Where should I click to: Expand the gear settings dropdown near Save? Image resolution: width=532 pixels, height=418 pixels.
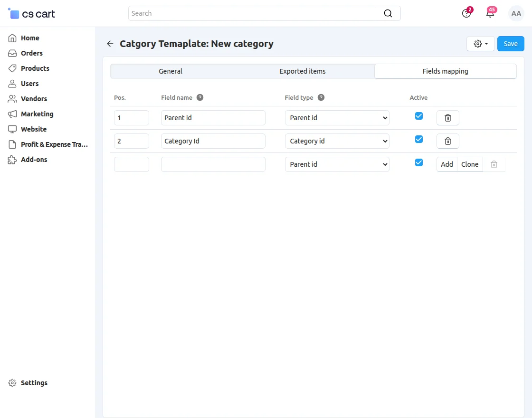(x=481, y=44)
